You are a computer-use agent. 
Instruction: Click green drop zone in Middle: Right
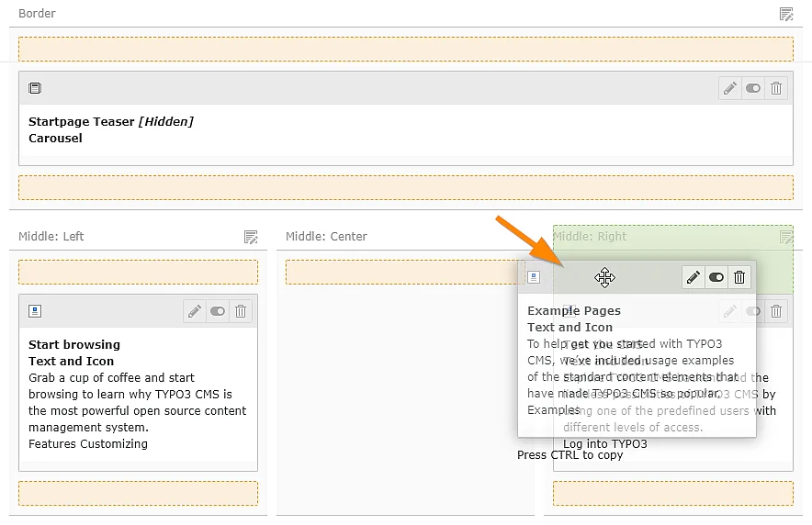pos(772,257)
